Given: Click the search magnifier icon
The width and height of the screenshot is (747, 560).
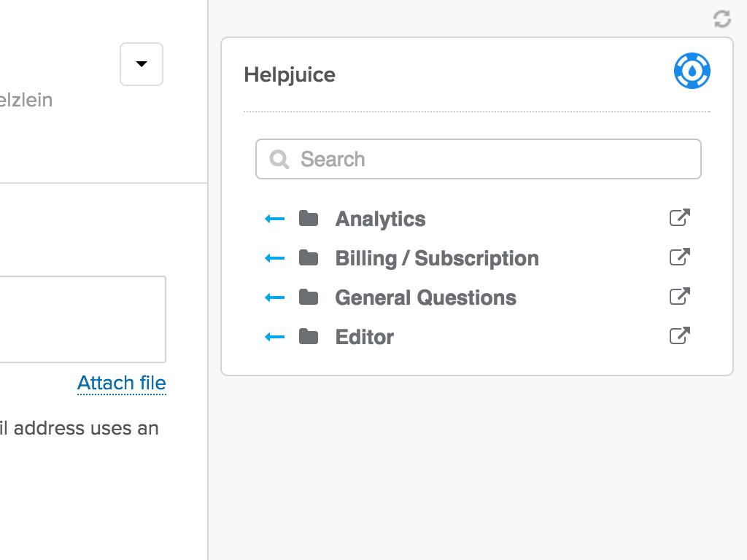Looking at the screenshot, I should pos(279,159).
